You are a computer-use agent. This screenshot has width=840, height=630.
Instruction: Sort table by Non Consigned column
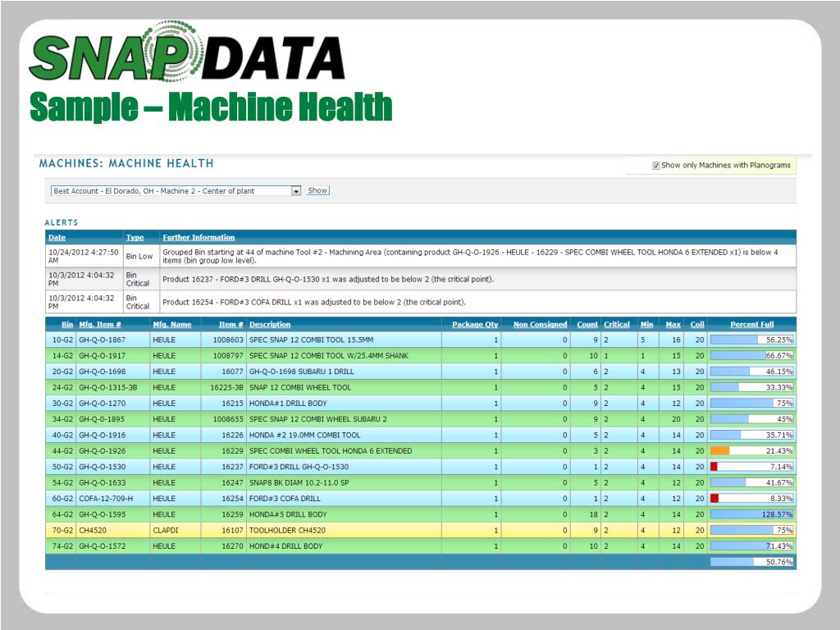point(540,324)
